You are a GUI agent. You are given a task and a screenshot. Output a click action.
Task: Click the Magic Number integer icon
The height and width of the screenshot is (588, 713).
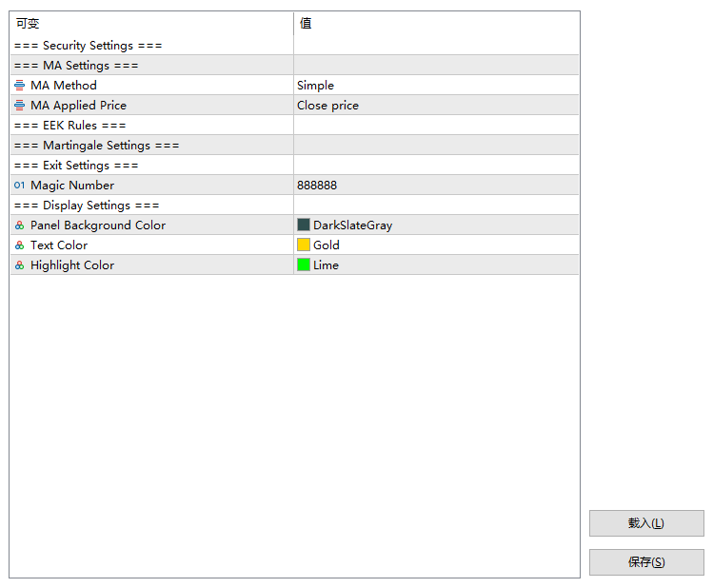point(20,185)
